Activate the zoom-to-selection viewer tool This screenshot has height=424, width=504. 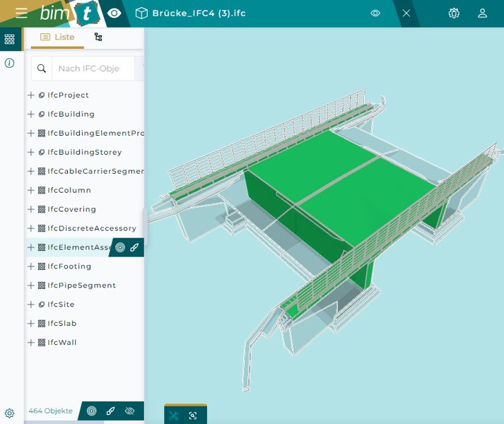(x=193, y=416)
